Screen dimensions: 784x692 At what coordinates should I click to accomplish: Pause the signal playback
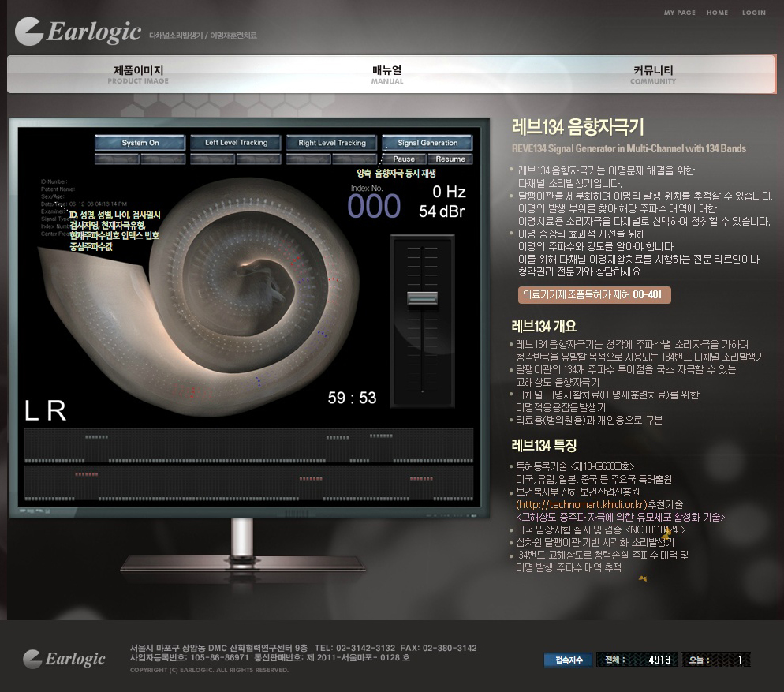point(404,159)
